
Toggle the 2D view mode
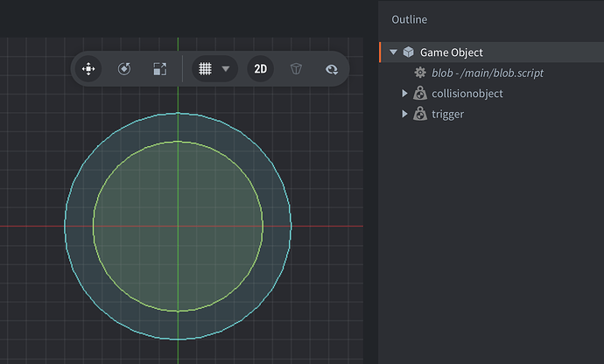pos(260,68)
